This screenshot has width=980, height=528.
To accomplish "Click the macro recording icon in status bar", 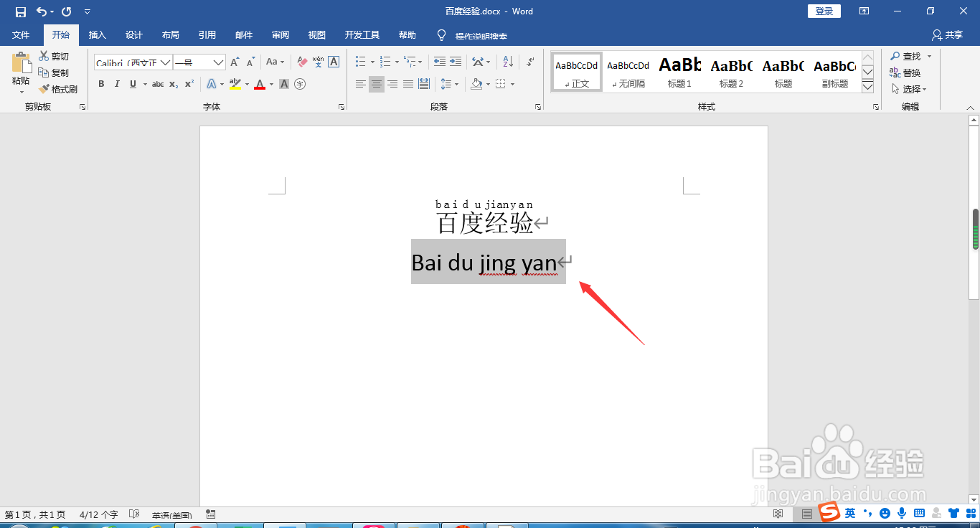I will coord(211,514).
